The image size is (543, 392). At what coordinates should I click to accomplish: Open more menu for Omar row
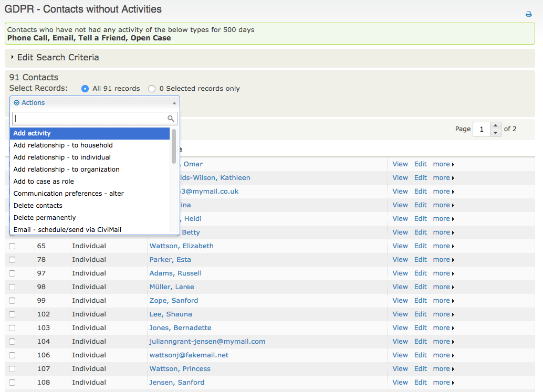click(x=443, y=164)
